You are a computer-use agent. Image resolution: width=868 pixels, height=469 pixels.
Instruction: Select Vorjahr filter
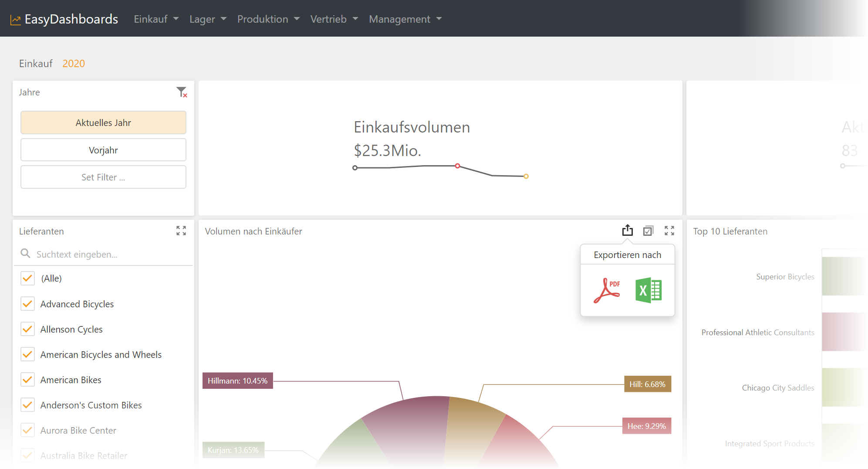103,150
